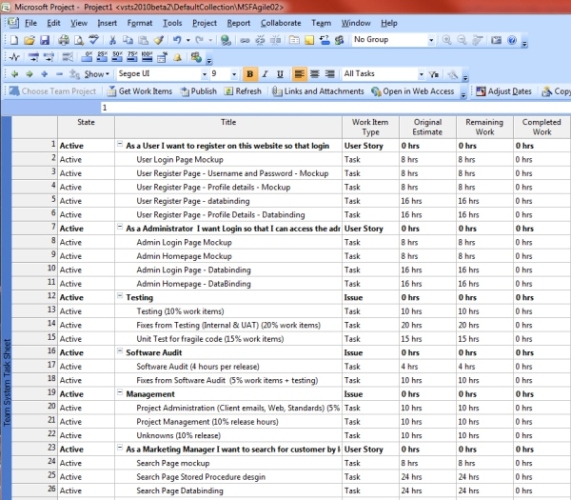
Task: Click the Publish button
Action: pyautogui.click(x=199, y=91)
